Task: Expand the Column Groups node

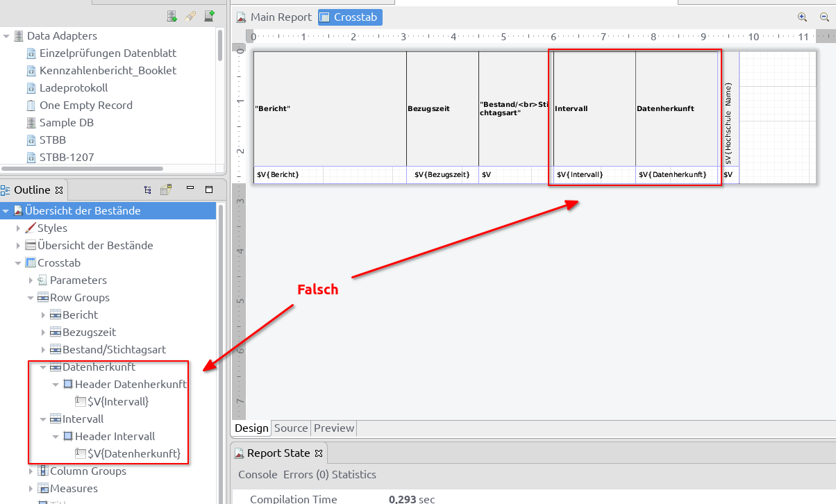Action: point(31,471)
